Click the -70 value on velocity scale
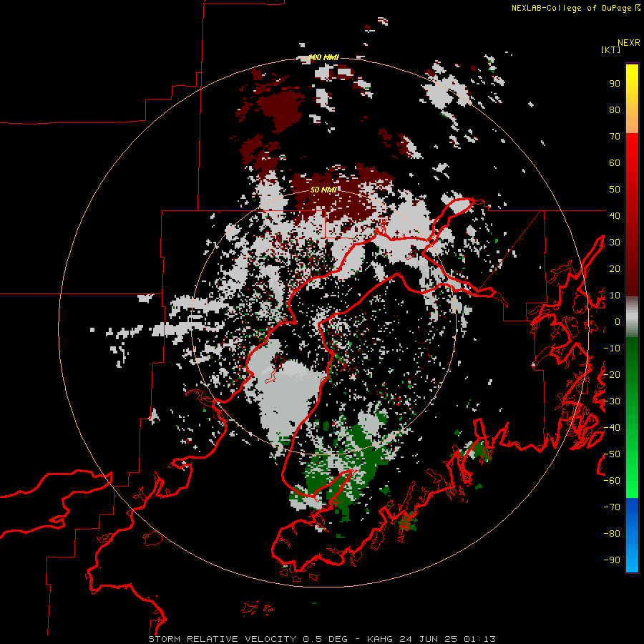This screenshot has height=644, width=644. 612,507
